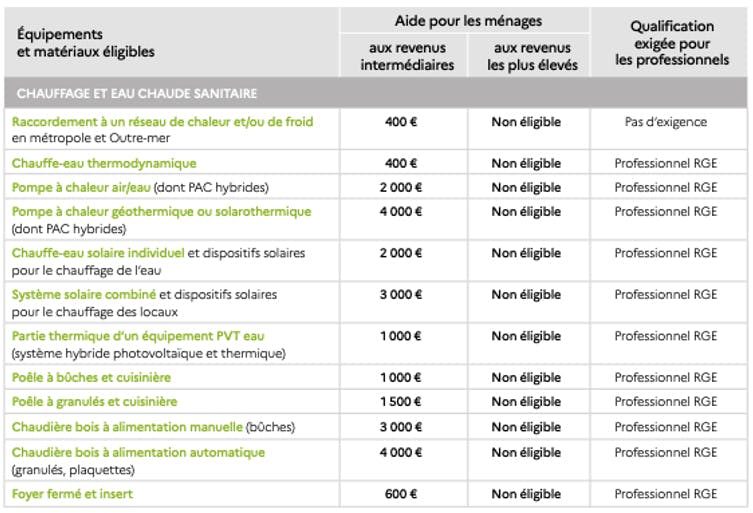Select 'Foyer fermé et insert' label
753x513 pixels.
point(73,494)
